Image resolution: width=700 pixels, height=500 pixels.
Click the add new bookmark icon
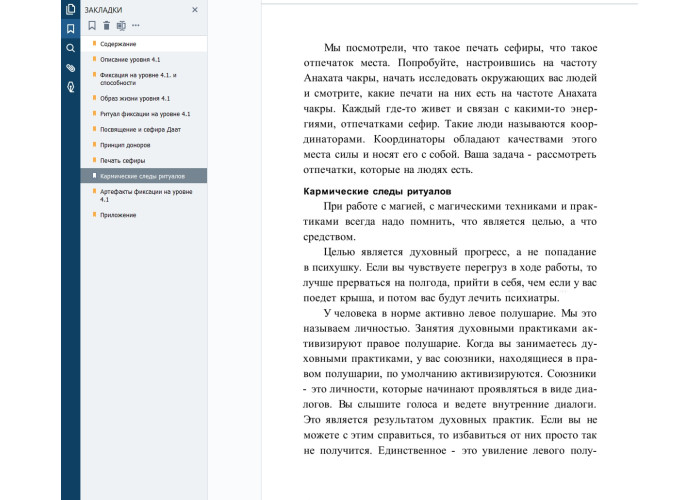coord(92,25)
